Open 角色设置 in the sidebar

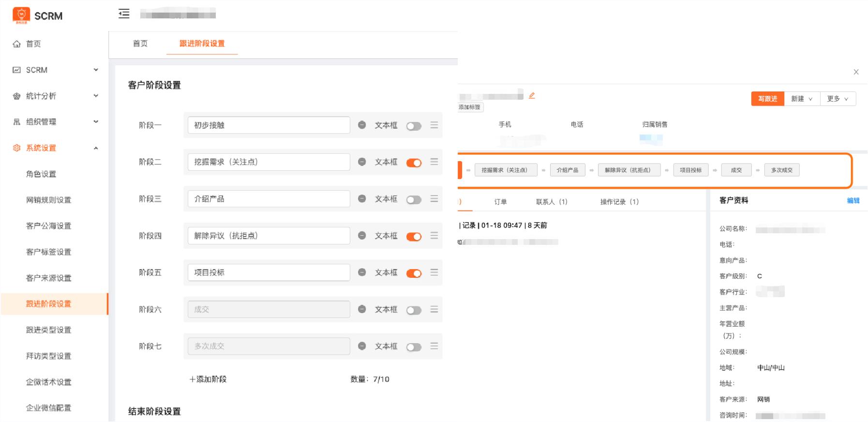click(x=41, y=174)
